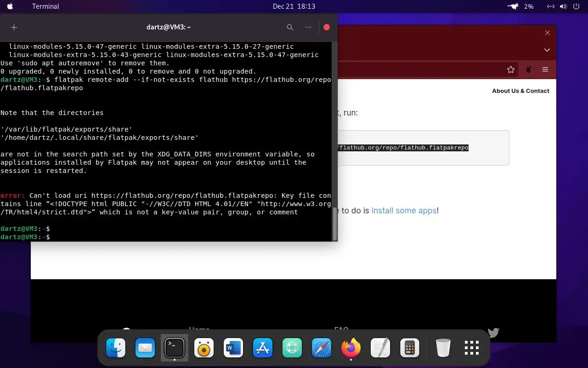Launch Finder from the dock

click(116, 348)
